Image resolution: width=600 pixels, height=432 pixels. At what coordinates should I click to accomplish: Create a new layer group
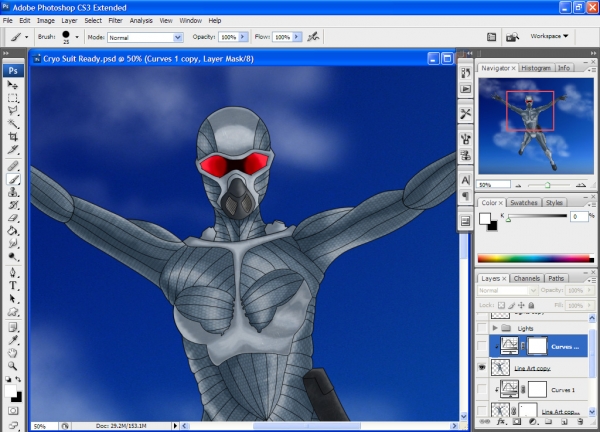pyautogui.click(x=548, y=422)
